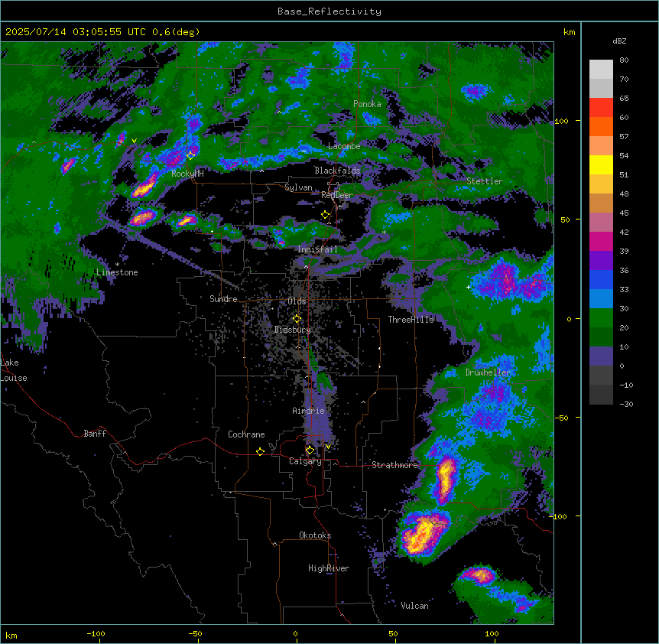Click the Sundre city label

[x=223, y=299]
